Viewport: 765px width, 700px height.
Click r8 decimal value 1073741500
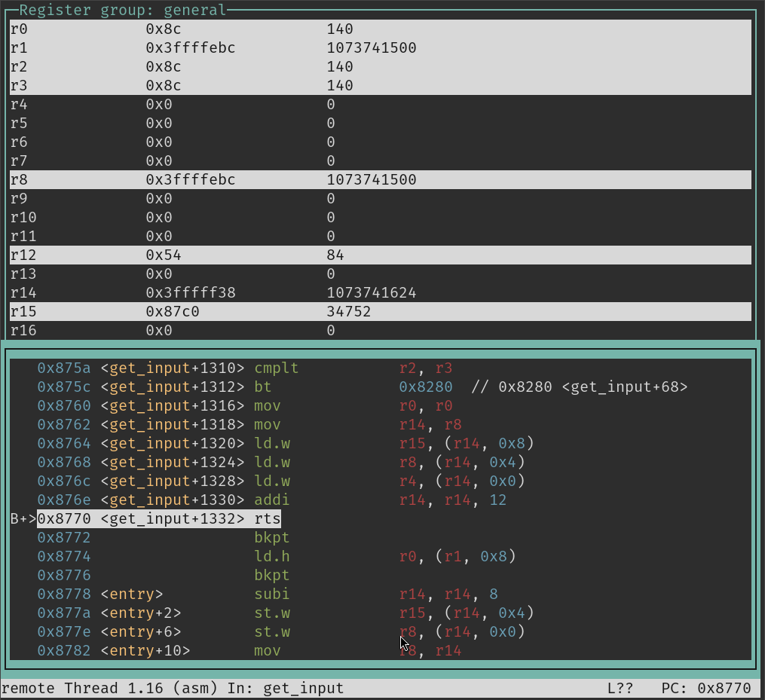372,179
